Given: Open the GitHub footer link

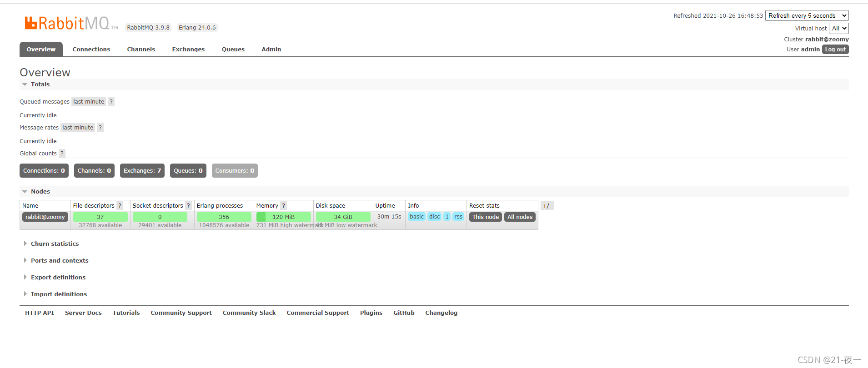Looking at the screenshot, I should point(404,313).
